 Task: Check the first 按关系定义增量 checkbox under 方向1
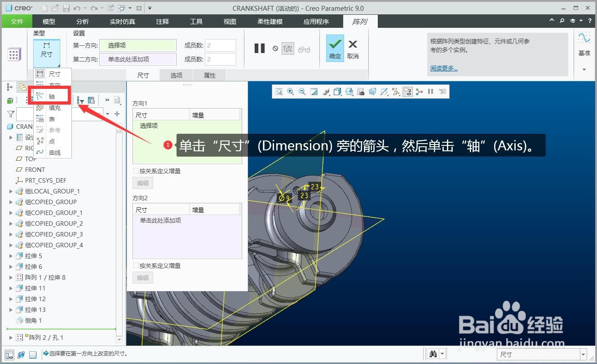136,171
